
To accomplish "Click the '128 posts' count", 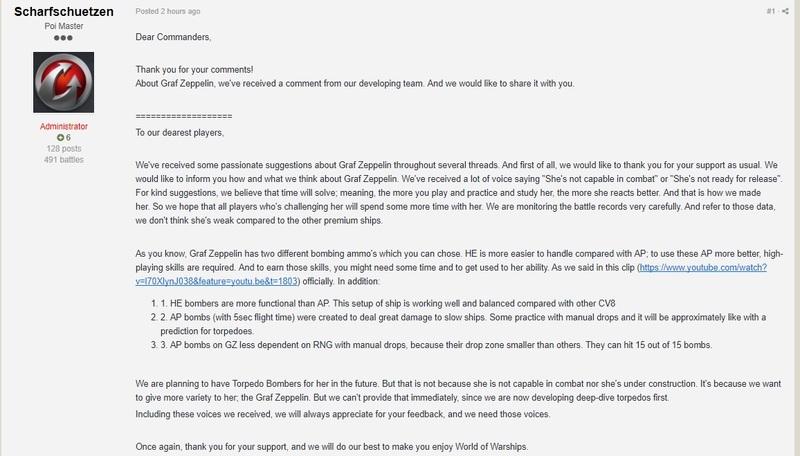I will (62, 148).
